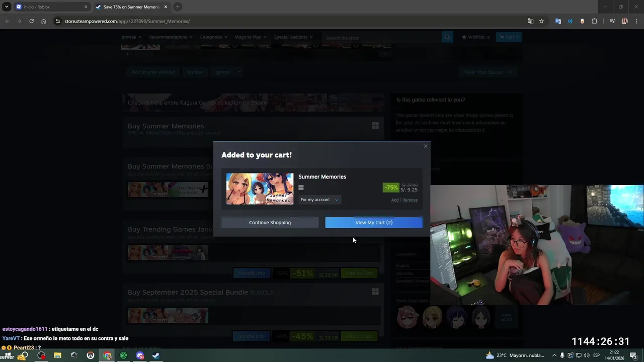Close the Inicio - Roblox tab
The image size is (644, 362).
point(86,7)
